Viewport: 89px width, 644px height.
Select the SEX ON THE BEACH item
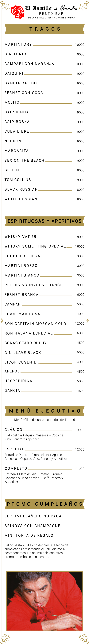pos(24,161)
